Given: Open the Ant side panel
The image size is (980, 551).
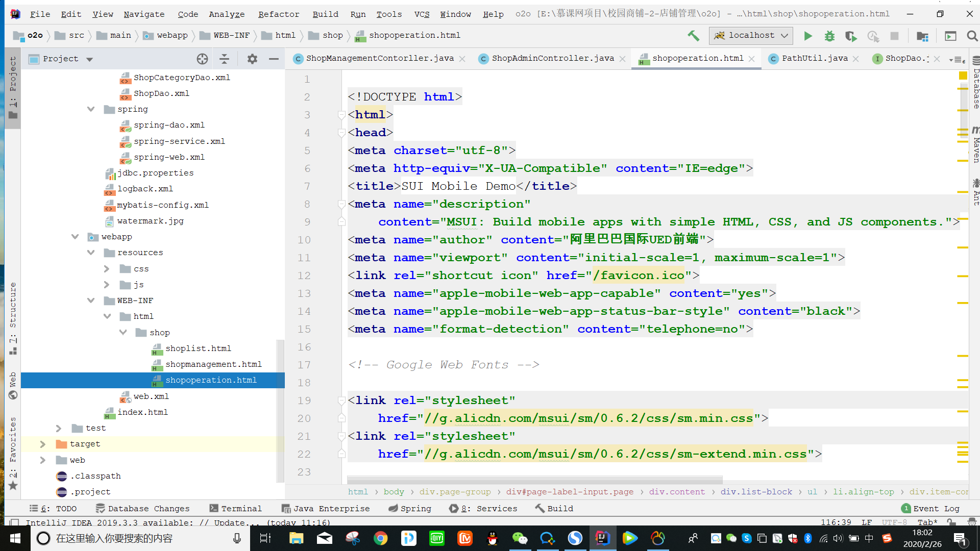Looking at the screenshot, I should tap(975, 192).
